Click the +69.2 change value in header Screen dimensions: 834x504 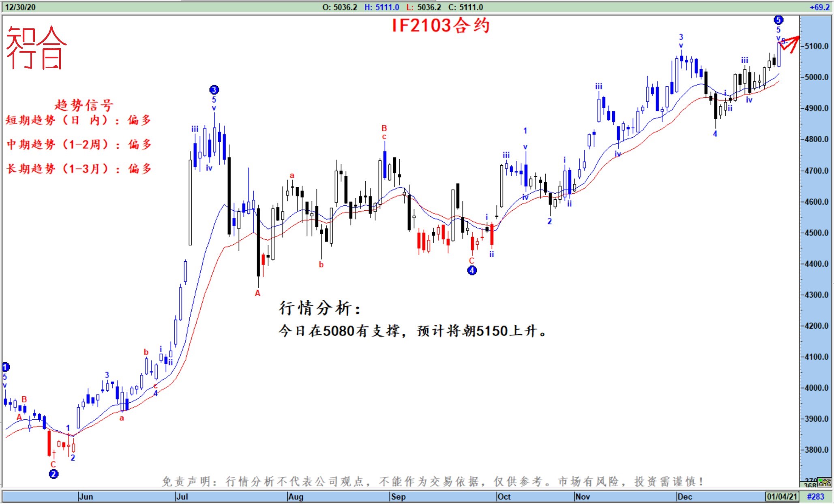click(819, 7)
